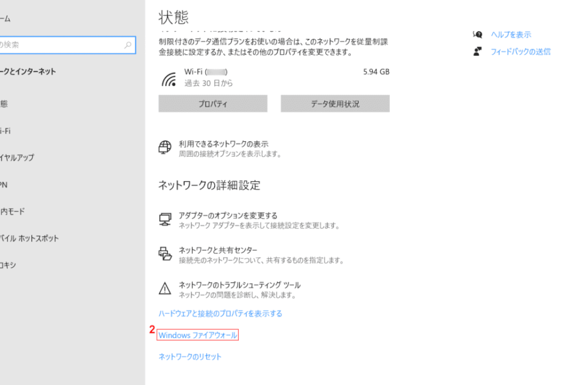Open the Windows ファイアウォール link
This screenshot has height=385, width=588.
[198, 335]
